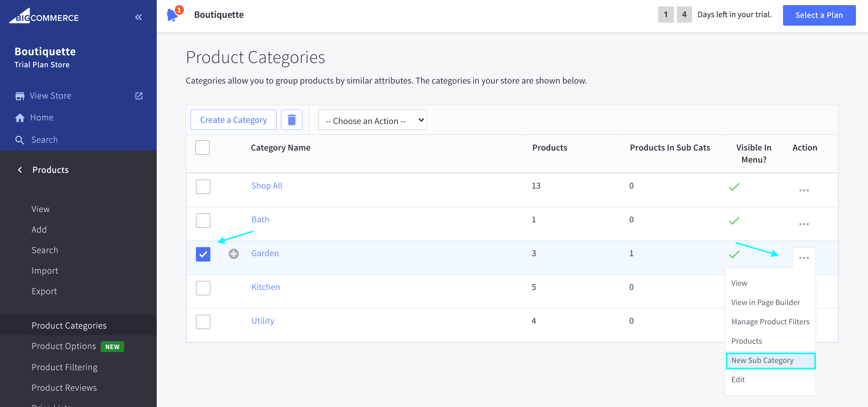Viewport: 868px width, 407px height.
Task: Open the three-dot action menu for Shop All
Action: (804, 190)
